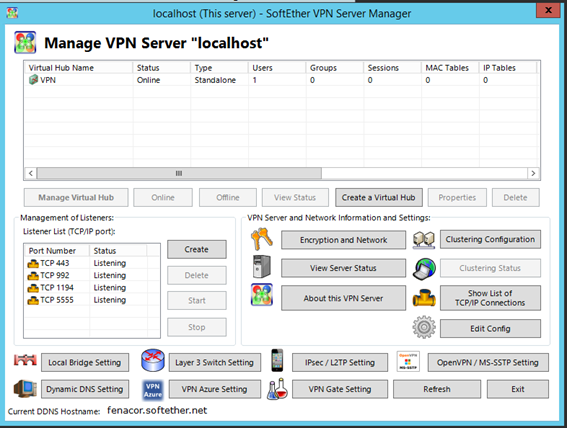The image size is (567, 428).
Task: Click the gear icon beside Edit Config
Action: [x=424, y=327]
